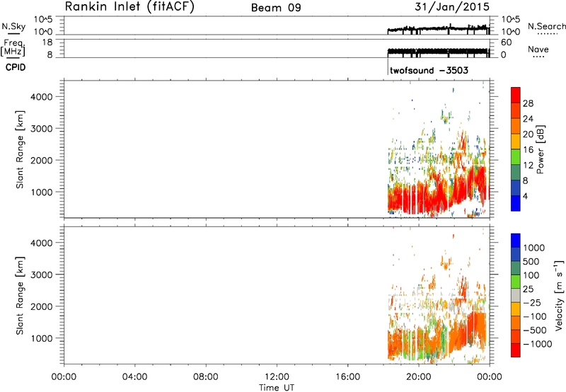Click the noise trace in the N.Sky panel
The image size is (566, 392).
point(439,28)
